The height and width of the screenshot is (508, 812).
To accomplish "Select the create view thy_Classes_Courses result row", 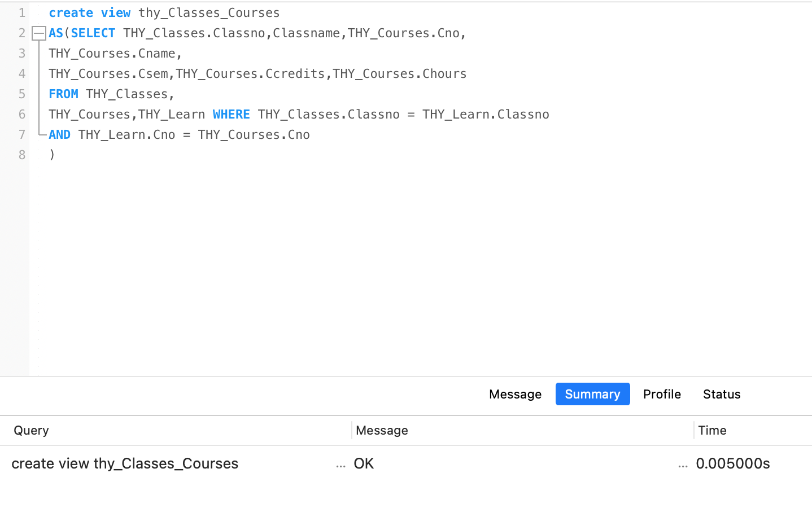I will point(125,463).
